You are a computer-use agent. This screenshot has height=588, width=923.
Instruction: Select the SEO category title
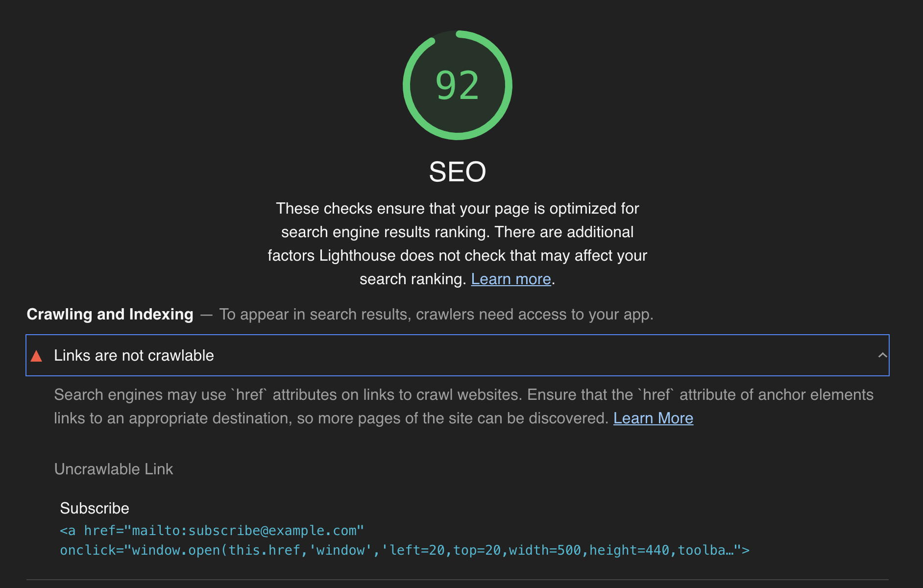[456, 172]
